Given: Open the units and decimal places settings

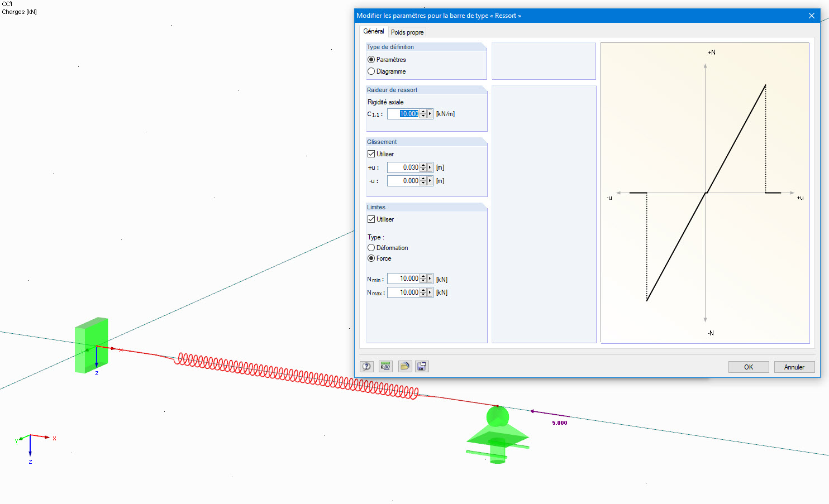Looking at the screenshot, I should [385, 366].
